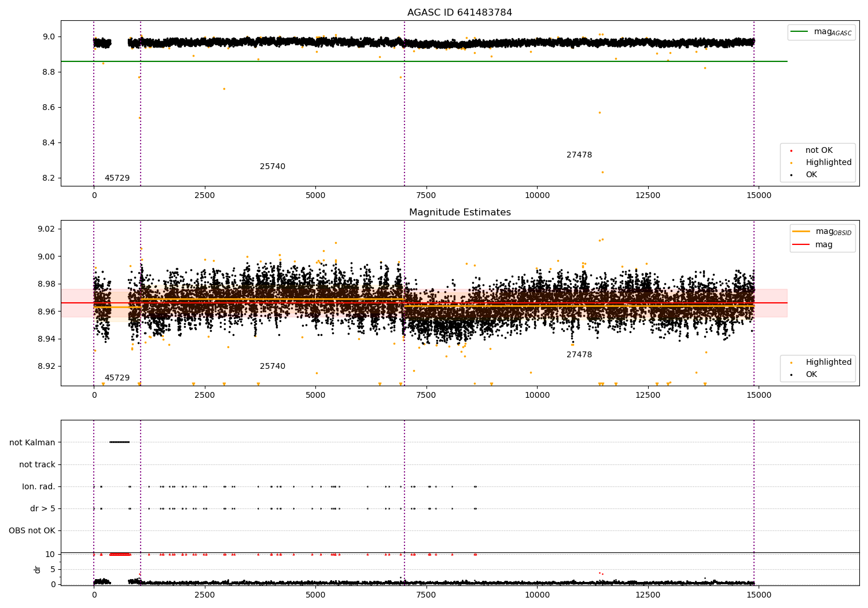Select the 'not OK' red legend entry
The image size is (868, 608).
(819, 151)
